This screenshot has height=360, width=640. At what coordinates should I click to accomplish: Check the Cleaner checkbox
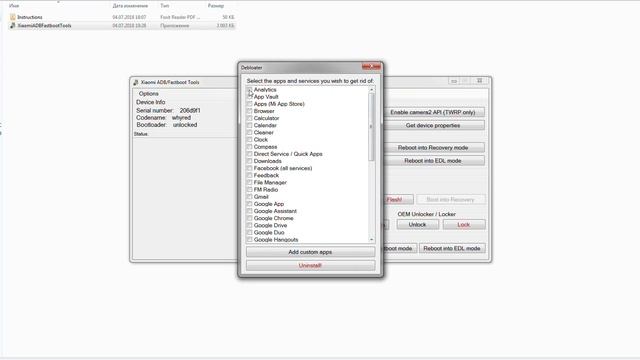[x=249, y=133]
